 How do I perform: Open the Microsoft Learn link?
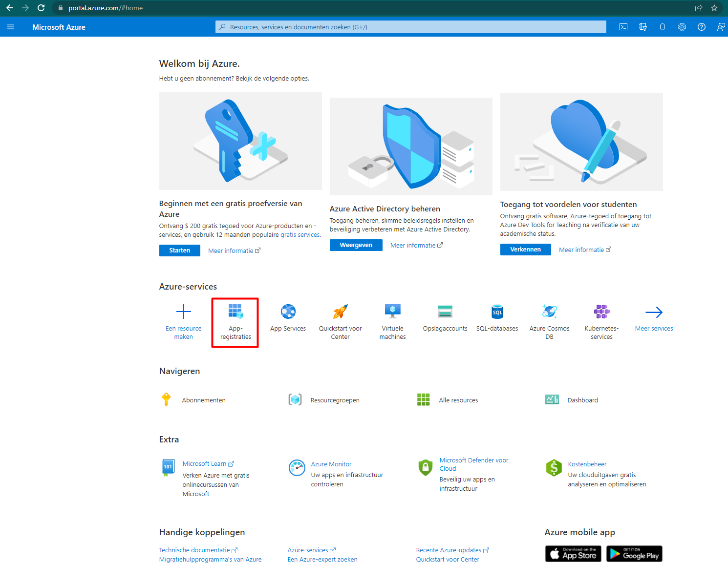[x=209, y=464]
